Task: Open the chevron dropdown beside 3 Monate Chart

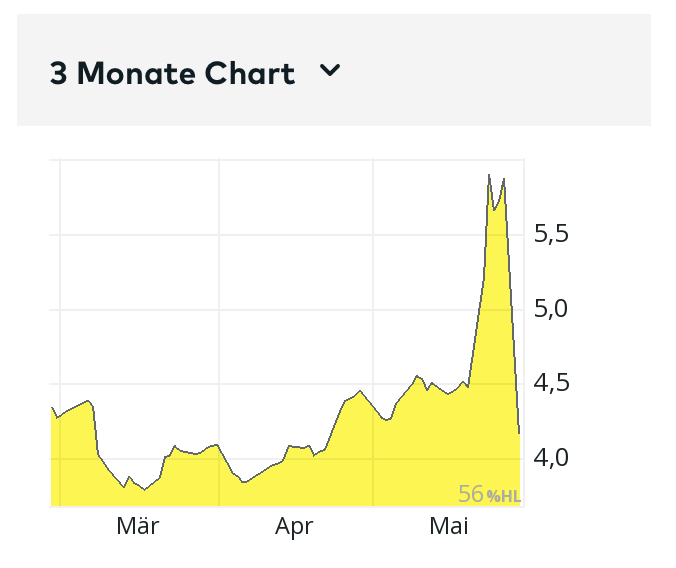Action: coord(330,71)
